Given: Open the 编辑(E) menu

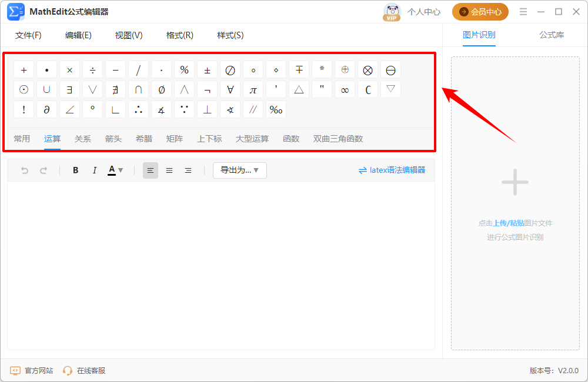Looking at the screenshot, I should point(78,35).
